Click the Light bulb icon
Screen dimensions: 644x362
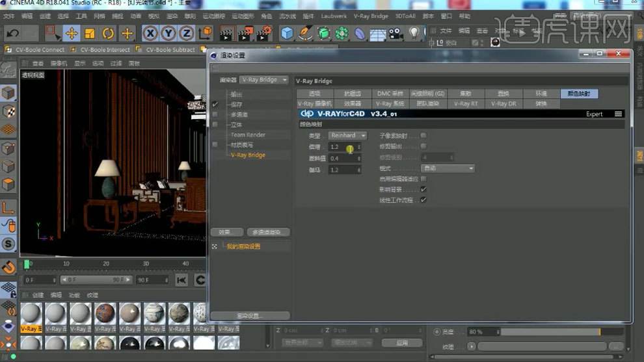(x=414, y=33)
